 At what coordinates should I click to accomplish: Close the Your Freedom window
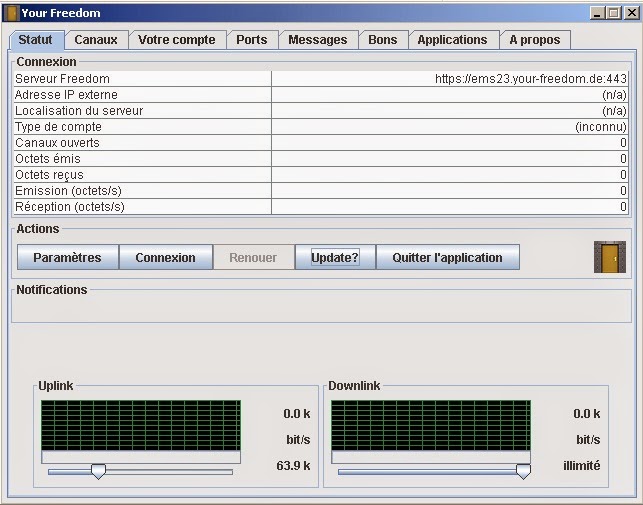coord(632,13)
